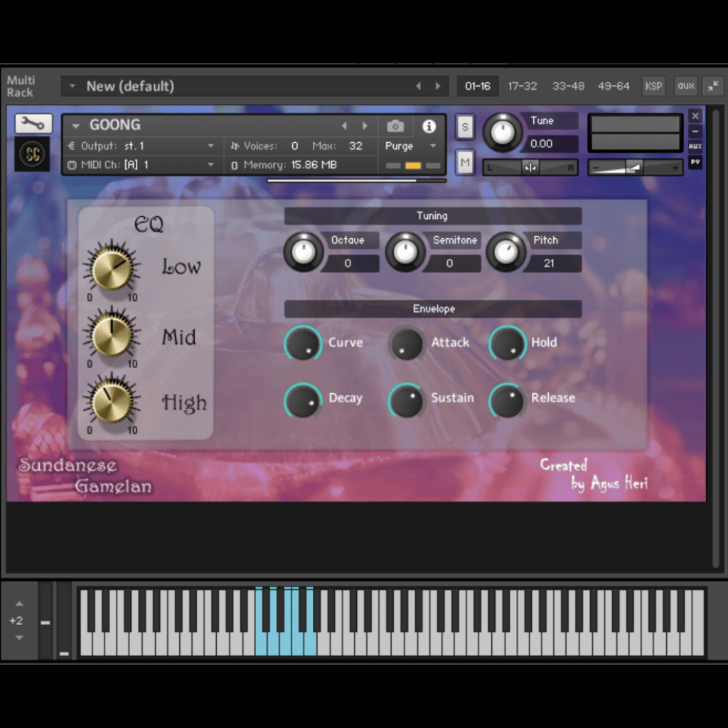Toggle the KSP script panel
The height and width of the screenshot is (728, 728).
653,86
